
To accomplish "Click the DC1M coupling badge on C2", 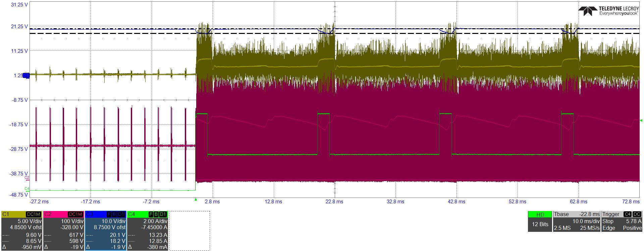I will click(x=75, y=214).
